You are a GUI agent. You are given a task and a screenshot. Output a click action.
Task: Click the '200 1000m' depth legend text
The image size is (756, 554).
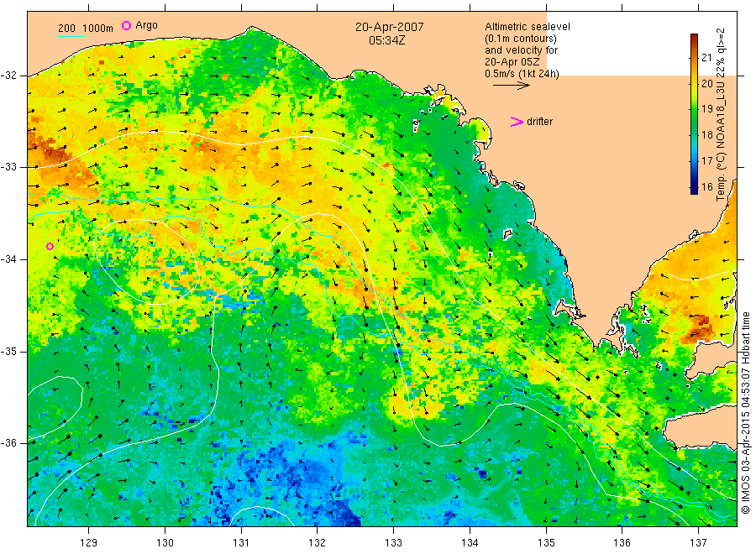point(86,29)
